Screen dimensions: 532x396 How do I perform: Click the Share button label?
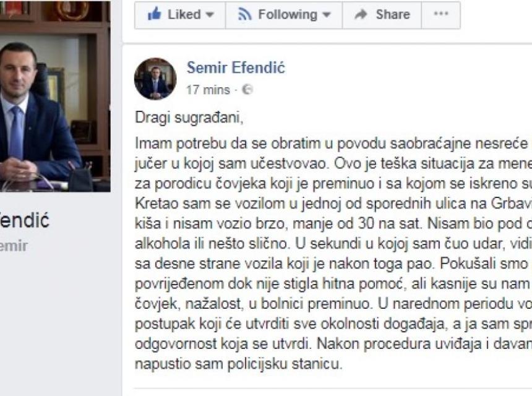(393, 14)
